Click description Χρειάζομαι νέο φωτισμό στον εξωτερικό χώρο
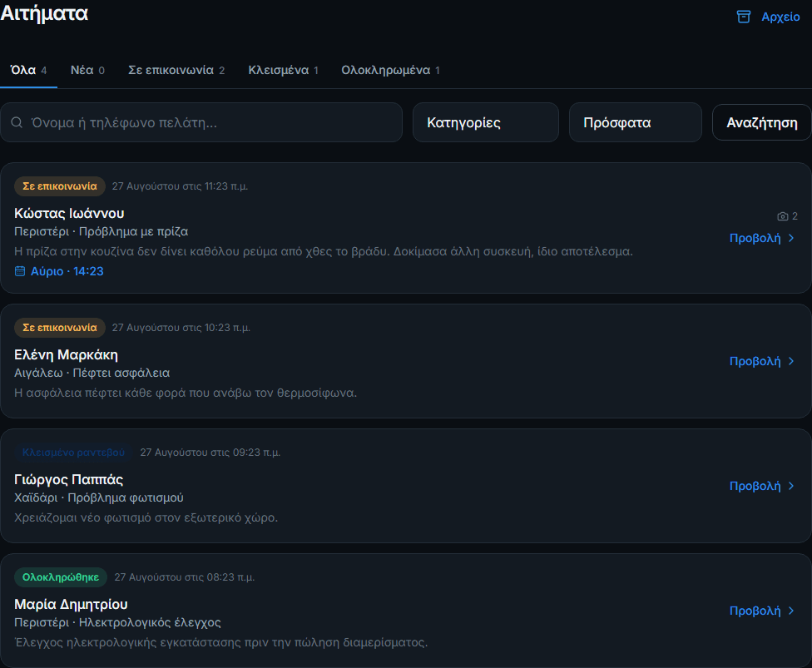812x668 pixels. point(146,517)
